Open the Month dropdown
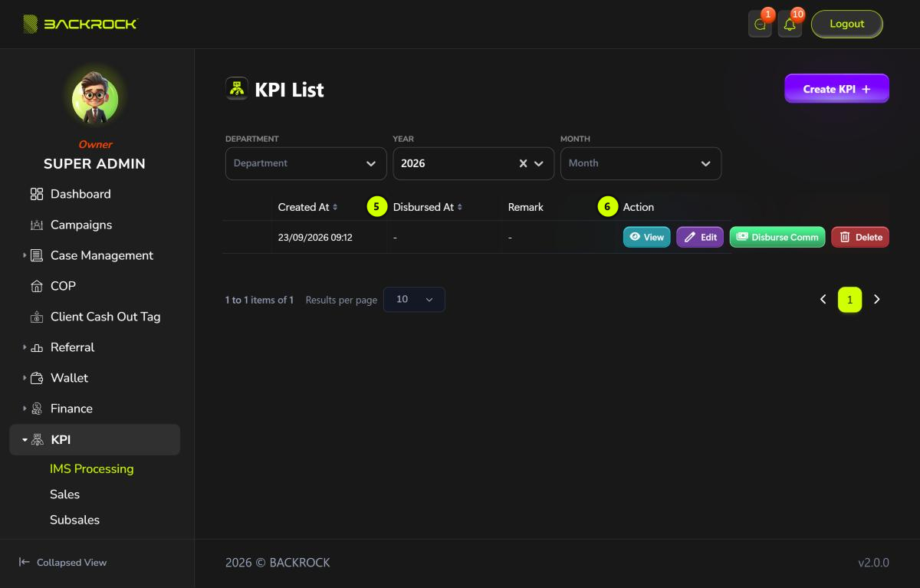The width and height of the screenshot is (920, 588). pyautogui.click(x=641, y=163)
